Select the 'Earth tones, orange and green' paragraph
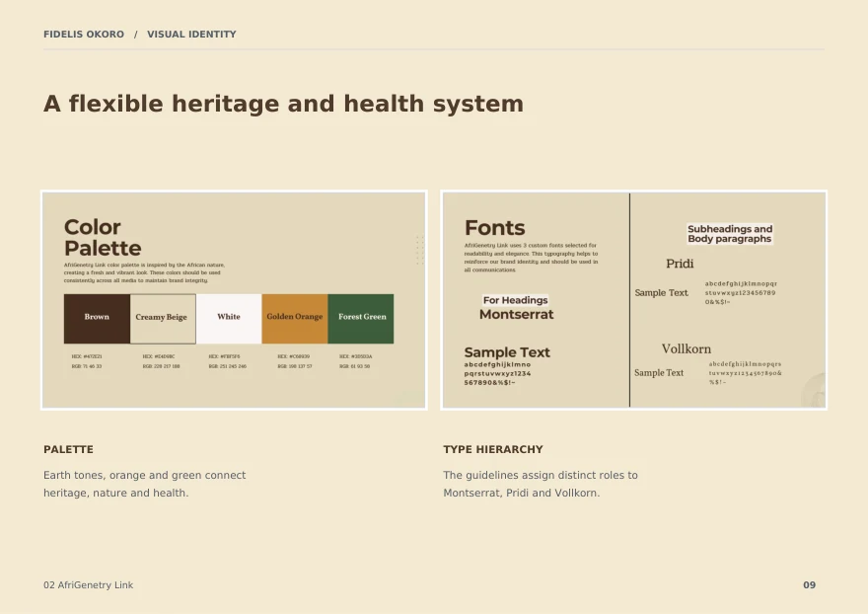The height and width of the screenshot is (614, 868). point(144,484)
